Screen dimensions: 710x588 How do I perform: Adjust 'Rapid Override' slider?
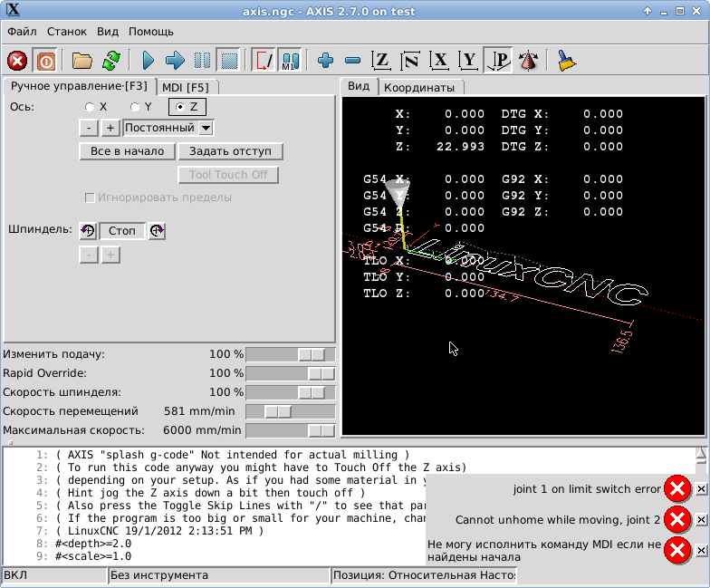[x=290, y=373]
